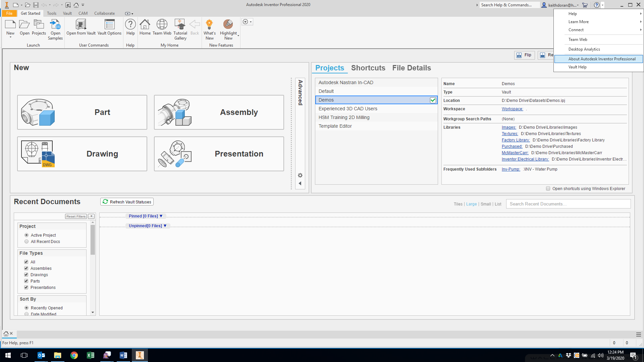Click the hamburger menu icon at bottom right
The height and width of the screenshot is (362, 644).
(x=638, y=335)
